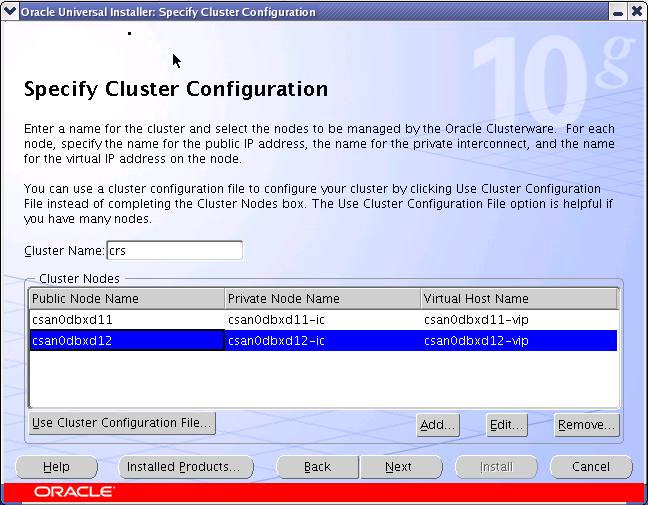Select Public Node Name column header
The image size is (648, 505).
click(x=127, y=298)
